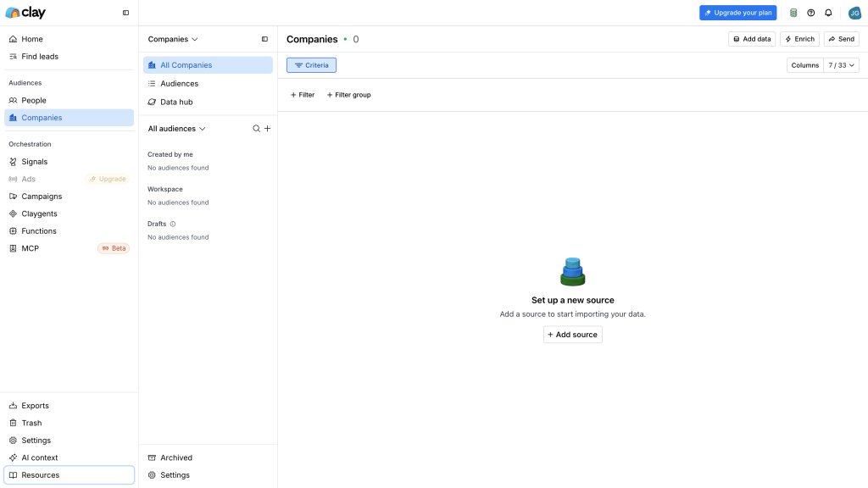Open the Columns 7 / 33 selector
868x488 pixels.
point(822,65)
